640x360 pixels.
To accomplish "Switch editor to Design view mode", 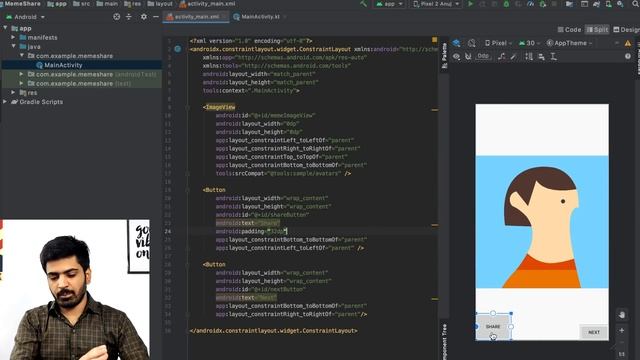I will (627, 29).
